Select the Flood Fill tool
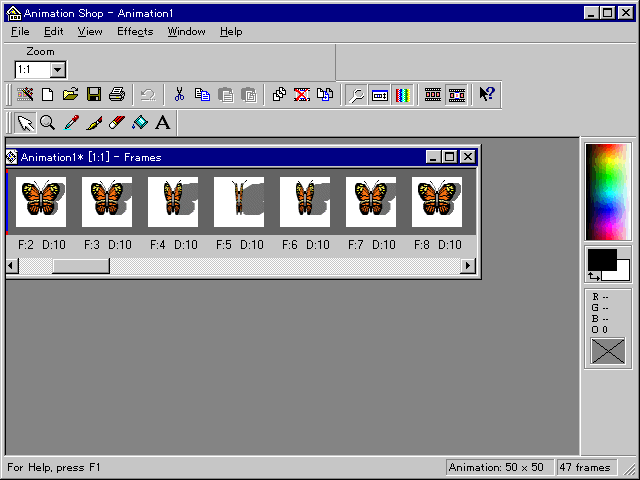Screen dimensions: 640x480 (x=140, y=123)
